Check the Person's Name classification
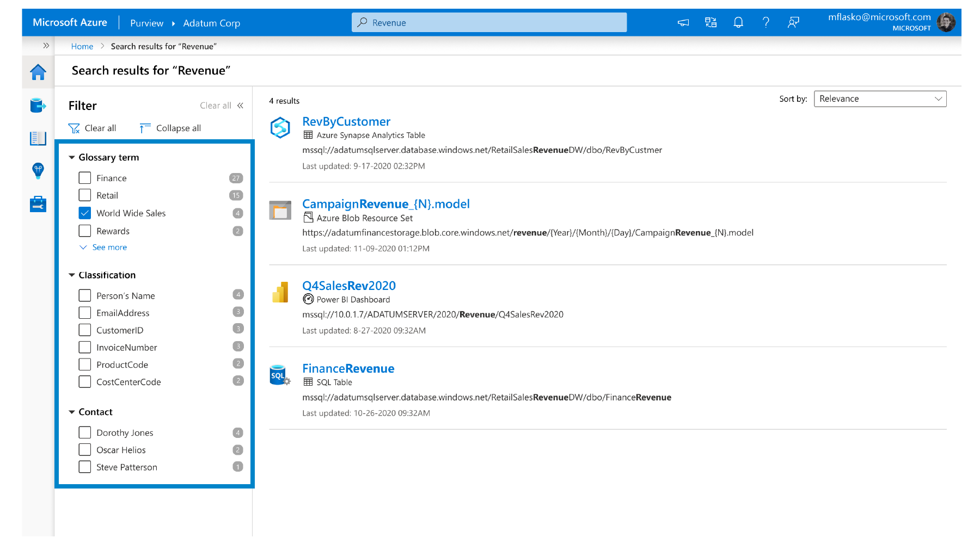 click(85, 295)
